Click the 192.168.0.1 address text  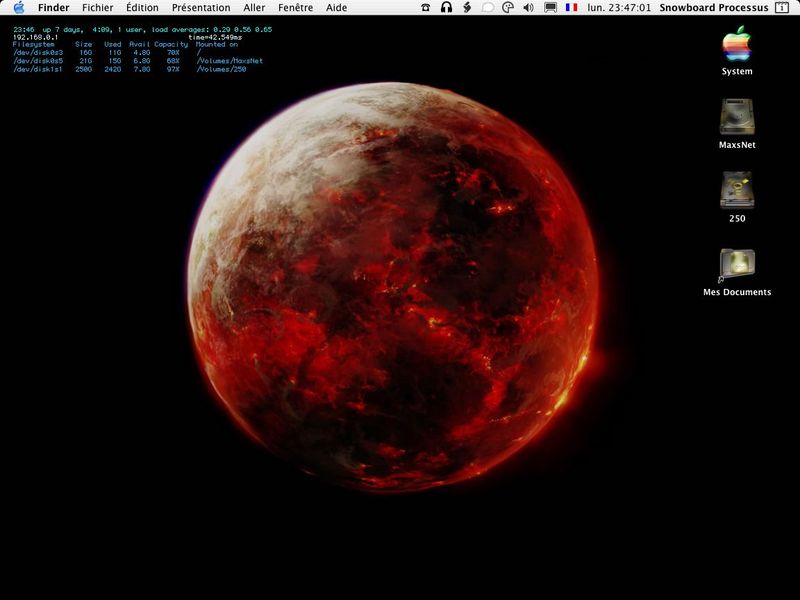[35, 37]
